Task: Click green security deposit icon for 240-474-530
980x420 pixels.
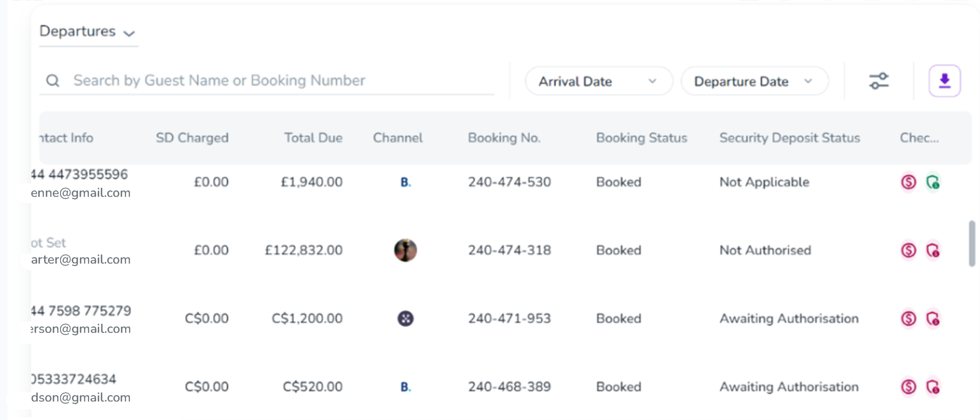Action: click(x=933, y=182)
